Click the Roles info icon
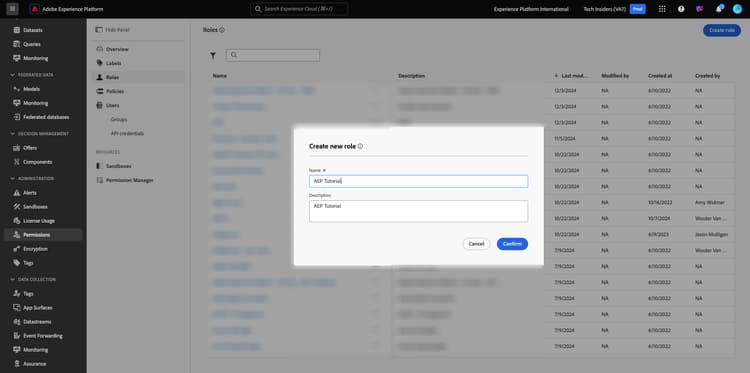 coord(222,30)
